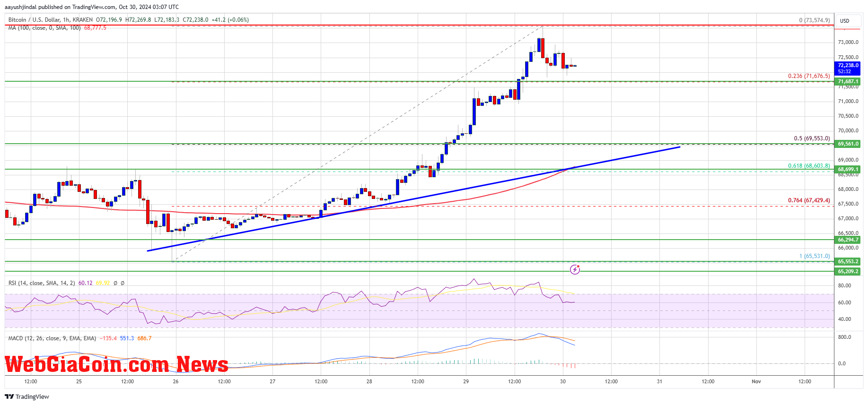Click the TradingView logo at bottom left
The image size is (868, 405).
(x=27, y=396)
